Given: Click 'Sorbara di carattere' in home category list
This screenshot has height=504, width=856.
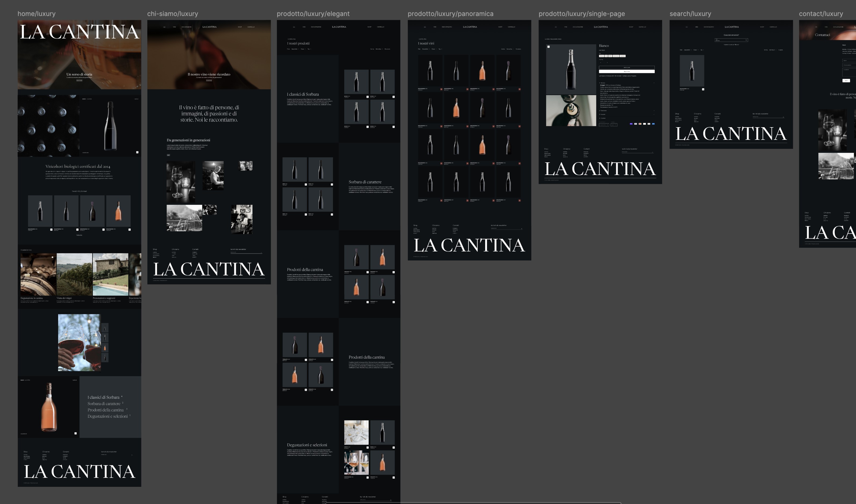Looking at the screenshot, I should click(x=104, y=404).
